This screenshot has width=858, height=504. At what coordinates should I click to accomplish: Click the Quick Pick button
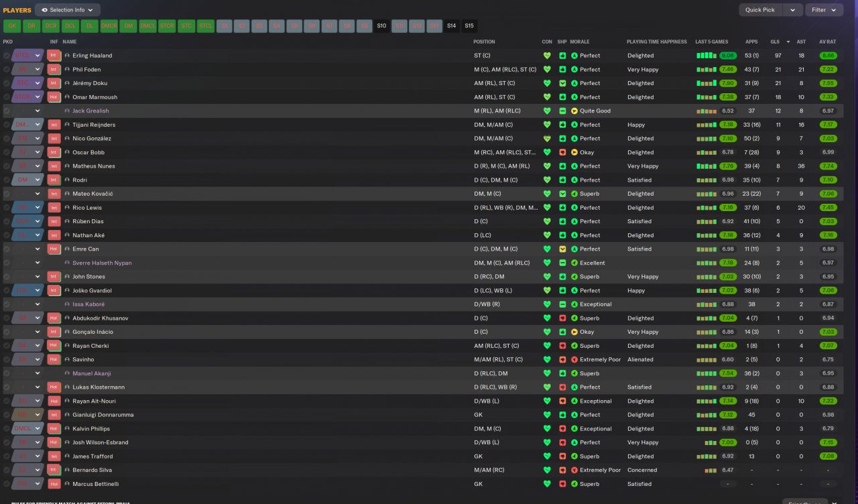[x=760, y=10]
